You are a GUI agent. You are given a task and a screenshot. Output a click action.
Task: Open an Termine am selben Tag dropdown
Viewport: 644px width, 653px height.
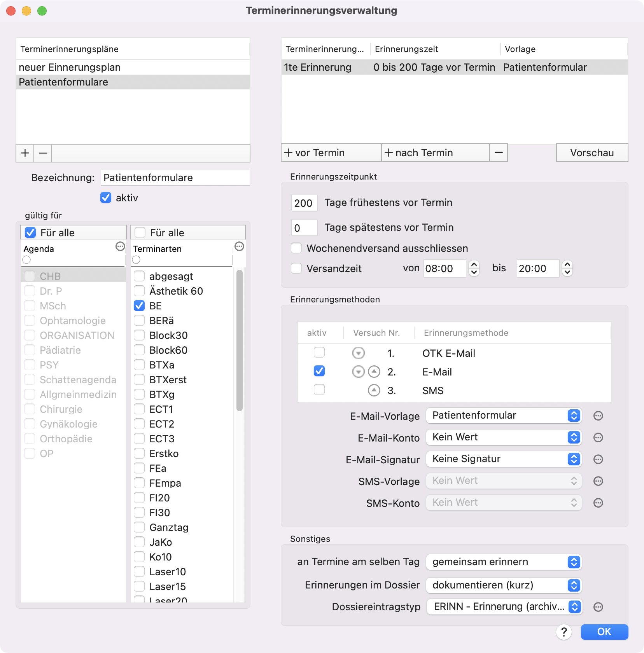[x=504, y=562]
